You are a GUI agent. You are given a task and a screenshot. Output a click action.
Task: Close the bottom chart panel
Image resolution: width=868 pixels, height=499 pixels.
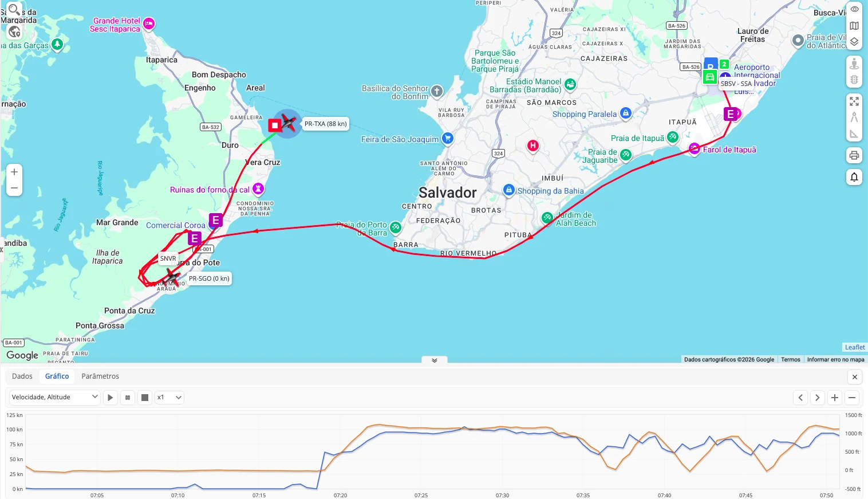tap(855, 377)
